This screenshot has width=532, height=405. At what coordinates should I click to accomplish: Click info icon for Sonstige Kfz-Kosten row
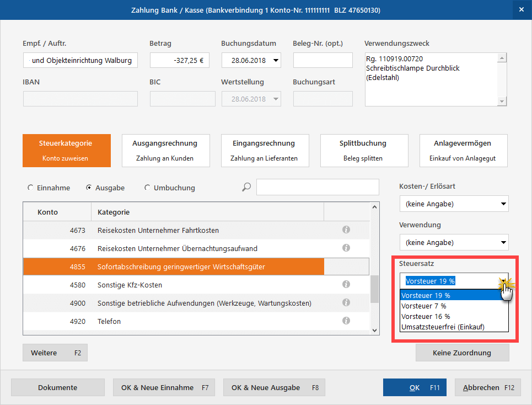click(x=346, y=285)
